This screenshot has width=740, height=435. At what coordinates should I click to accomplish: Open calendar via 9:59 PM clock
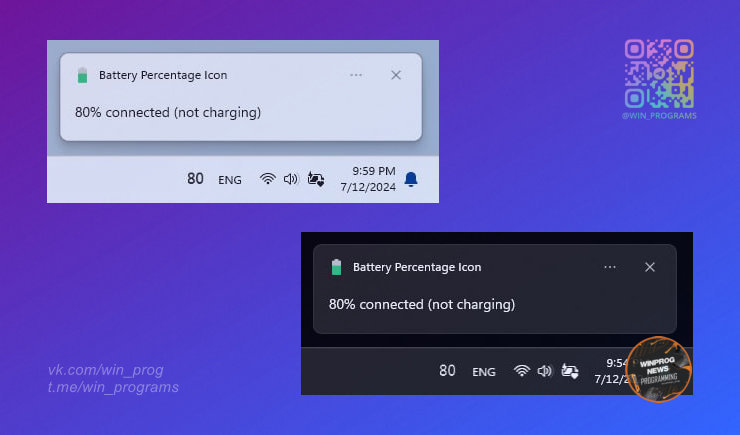click(368, 179)
